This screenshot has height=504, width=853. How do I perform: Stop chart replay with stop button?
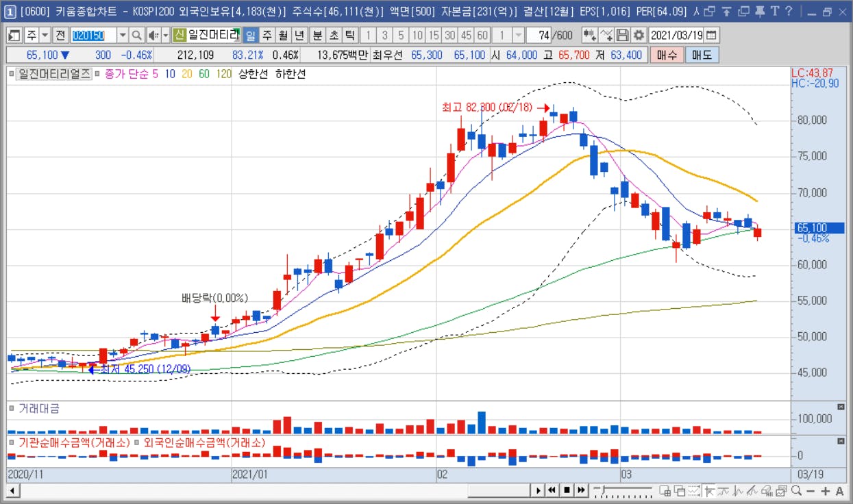point(567,490)
